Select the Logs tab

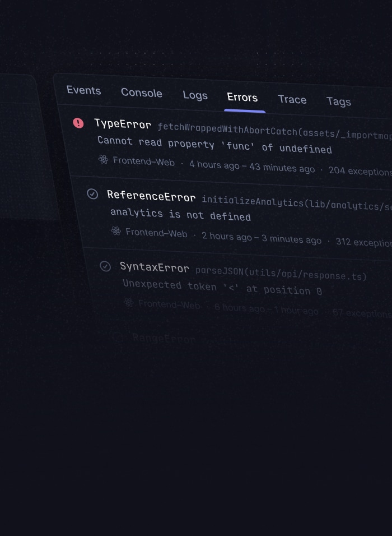pyautogui.click(x=195, y=95)
